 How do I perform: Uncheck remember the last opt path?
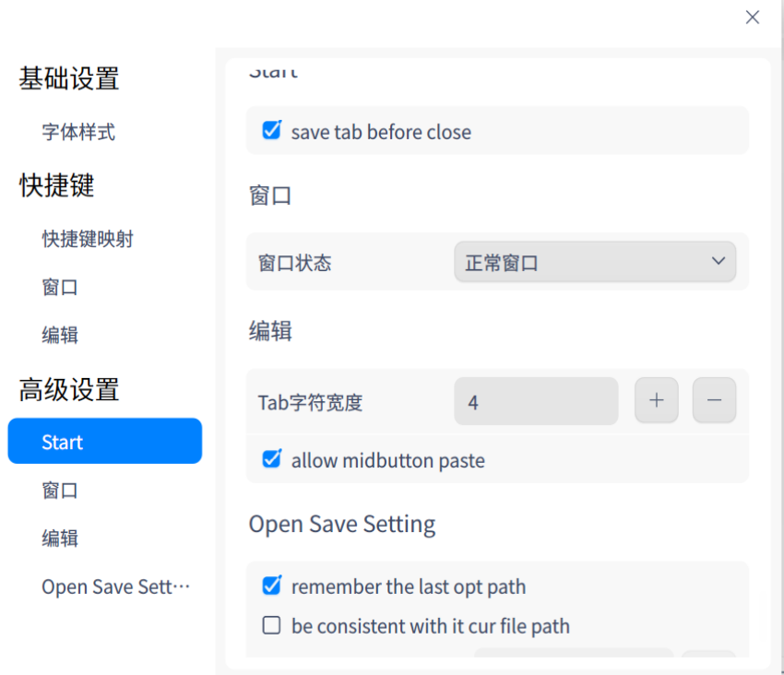click(272, 586)
